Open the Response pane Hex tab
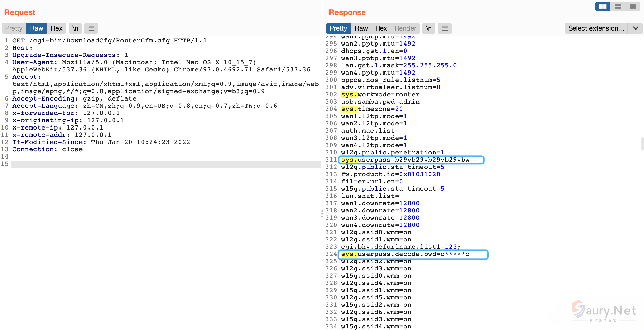The image size is (644, 330). pyautogui.click(x=381, y=28)
